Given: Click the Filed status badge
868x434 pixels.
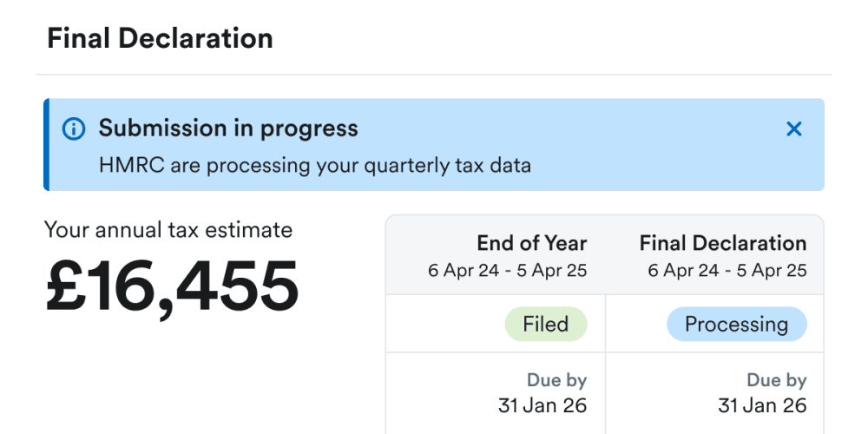Looking at the screenshot, I should (x=546, y=325).
